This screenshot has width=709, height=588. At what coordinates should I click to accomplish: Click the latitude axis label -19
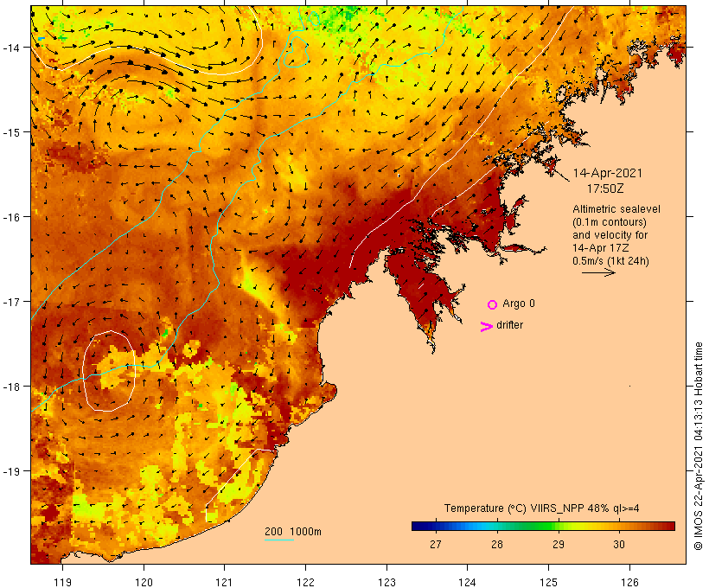pyautogui.click(x=10, y=471)
